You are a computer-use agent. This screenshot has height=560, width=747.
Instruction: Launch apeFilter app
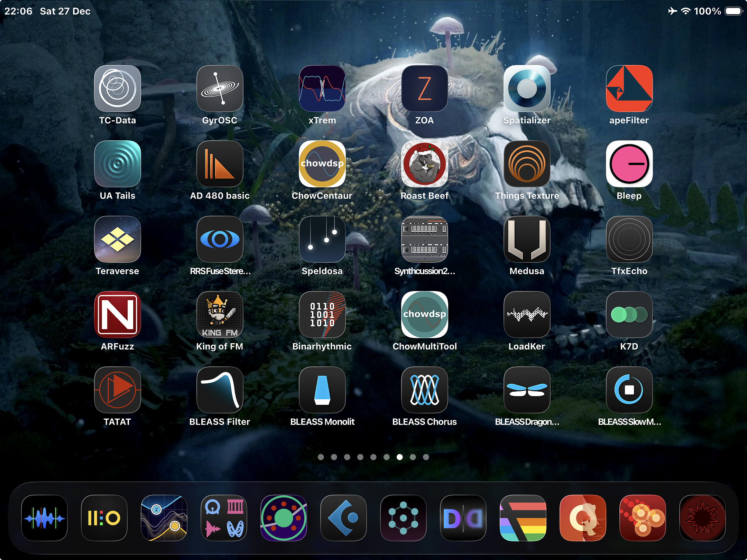pos(629,88)
